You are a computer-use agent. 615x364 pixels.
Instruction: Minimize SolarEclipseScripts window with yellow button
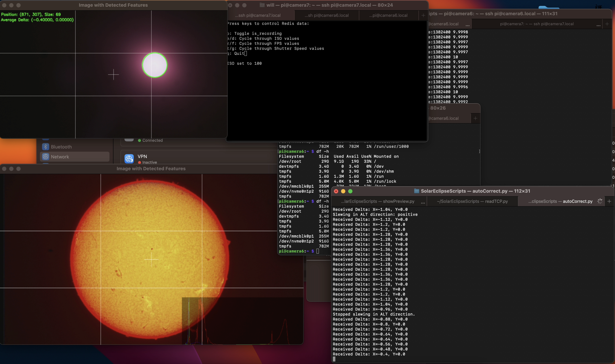343,191
